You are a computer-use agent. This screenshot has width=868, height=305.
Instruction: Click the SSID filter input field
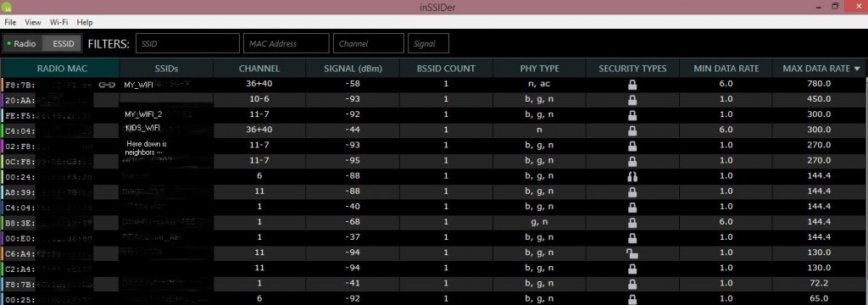(x=187, y=44)
